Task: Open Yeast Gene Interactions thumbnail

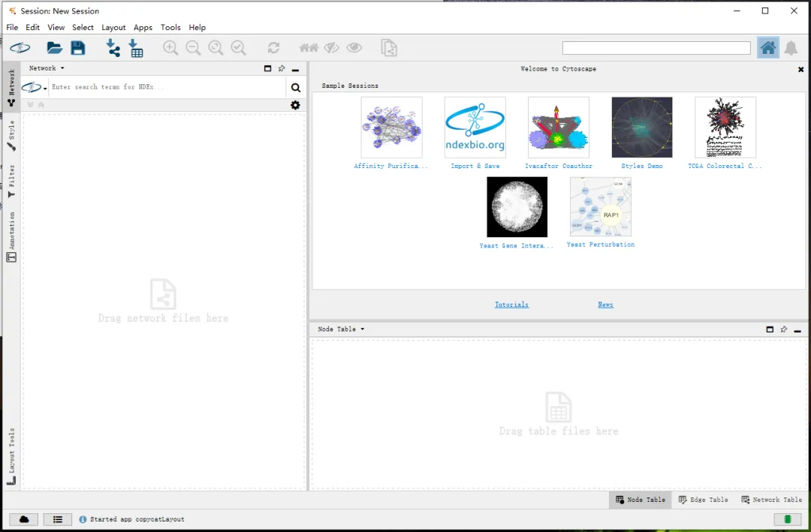Action: click(517, 207)
